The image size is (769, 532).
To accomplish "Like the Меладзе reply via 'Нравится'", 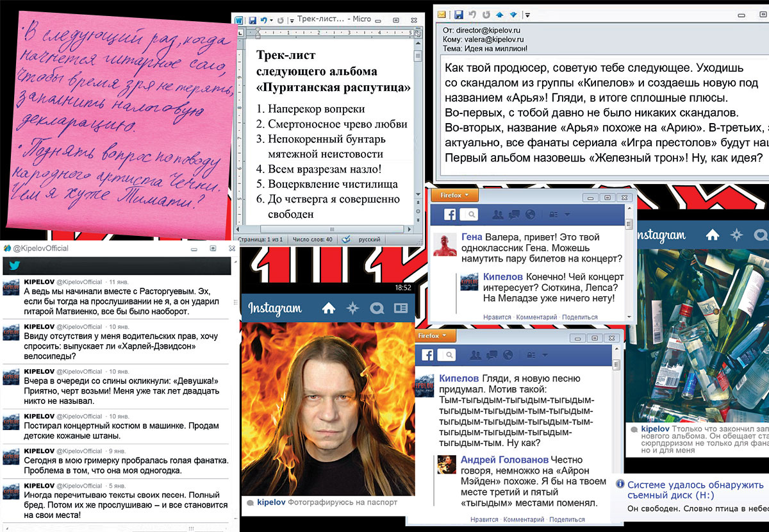I will tap(497, 317).
